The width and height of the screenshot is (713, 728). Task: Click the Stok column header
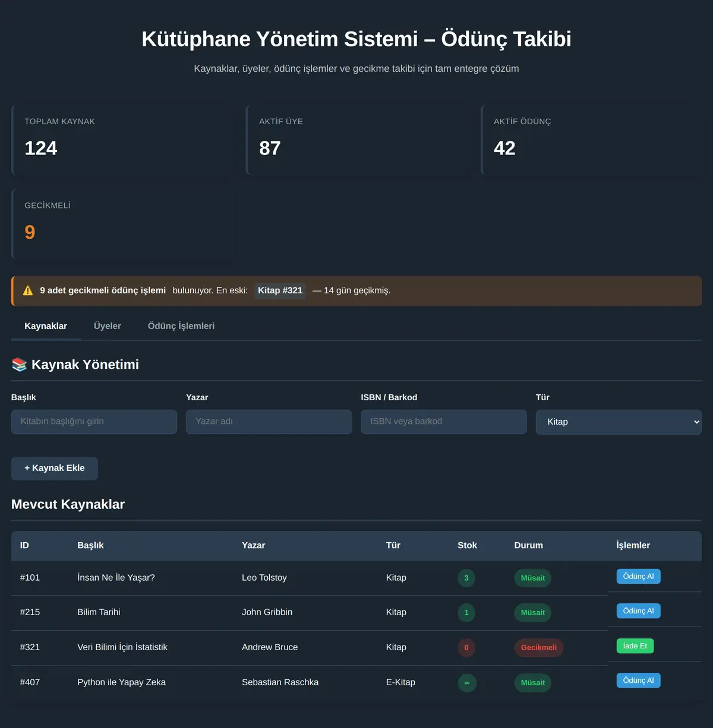click(x=467, y=545)
